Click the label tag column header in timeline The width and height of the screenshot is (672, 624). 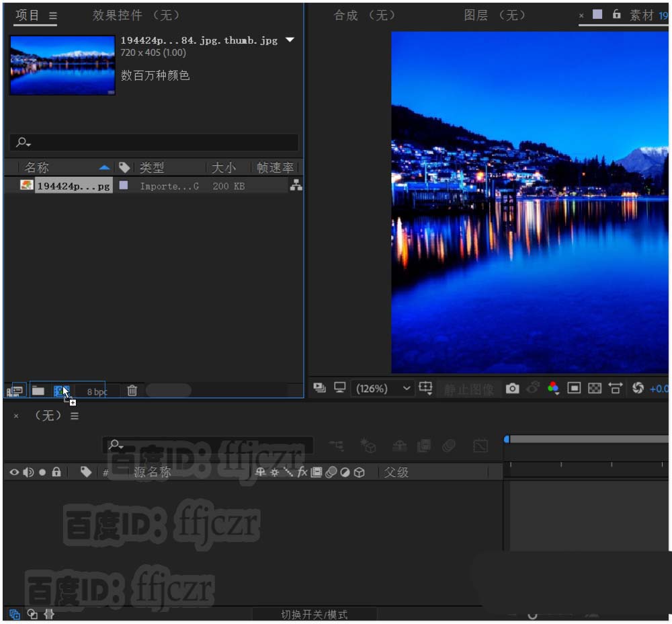86,472
